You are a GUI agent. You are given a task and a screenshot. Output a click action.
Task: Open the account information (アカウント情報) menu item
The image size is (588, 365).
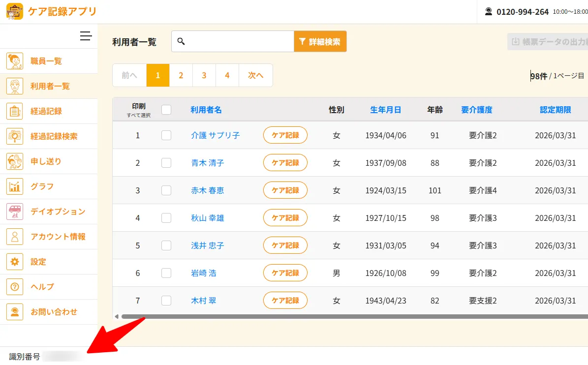tap(58, 237)
